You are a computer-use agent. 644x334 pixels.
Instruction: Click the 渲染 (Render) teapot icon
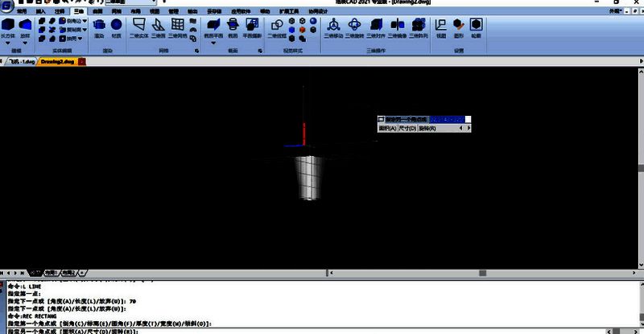coord(99,27)
